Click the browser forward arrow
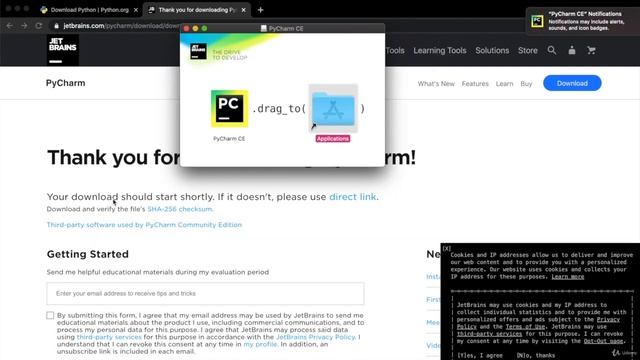The height and width of the screenshot is (360, 640). (24, 26)
